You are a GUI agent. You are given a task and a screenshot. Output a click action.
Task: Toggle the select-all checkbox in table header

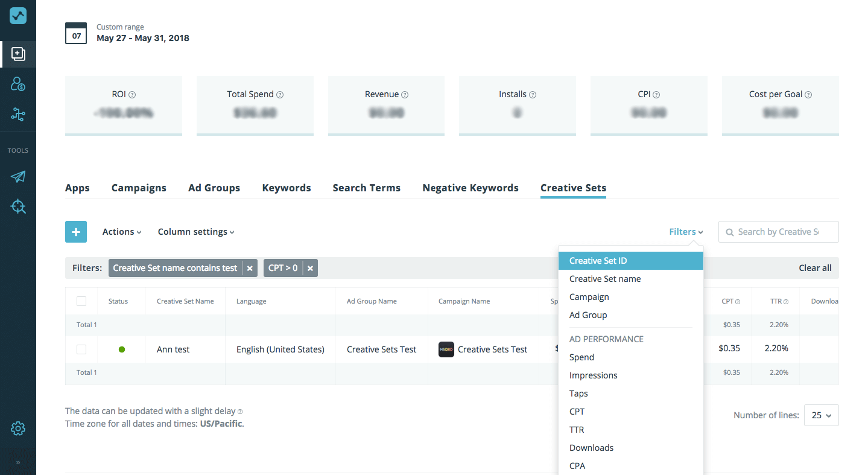pos(81,301)
